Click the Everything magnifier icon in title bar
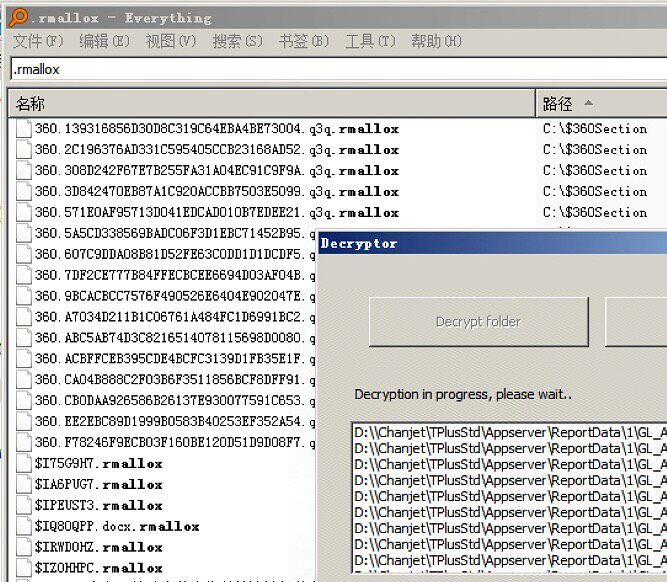The image size is (667, 582). pos(19,17)
